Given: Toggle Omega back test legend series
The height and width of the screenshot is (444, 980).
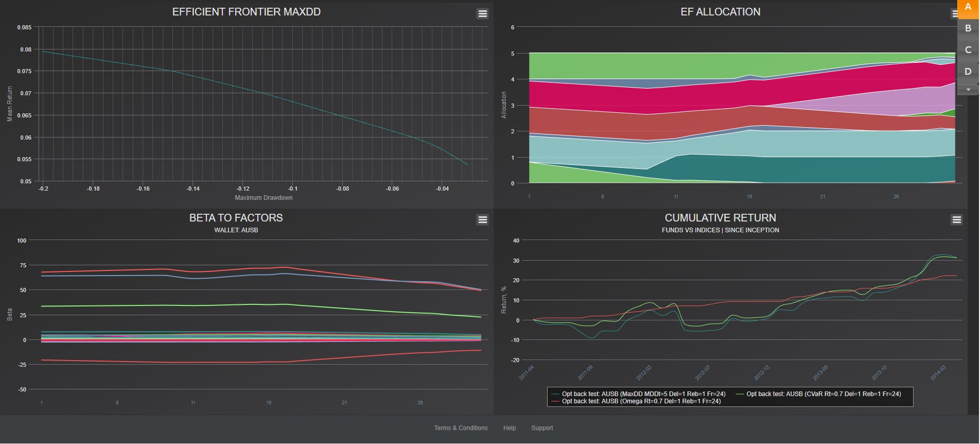Looking at the screenshot, I should (x=636, y=401).
